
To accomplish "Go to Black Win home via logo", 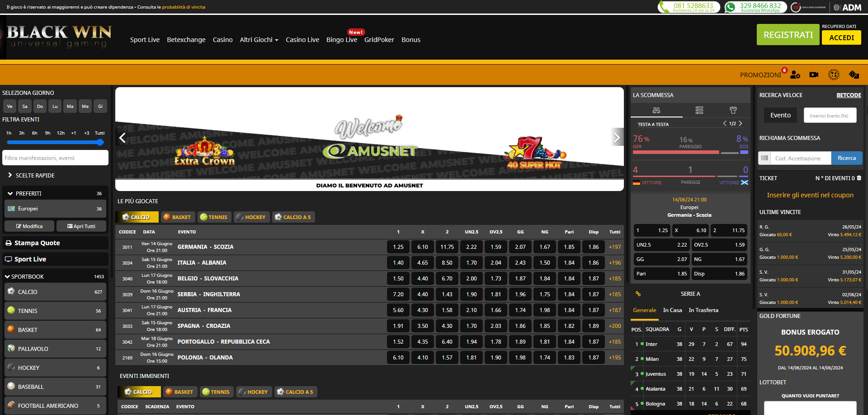I will (59, 36).
